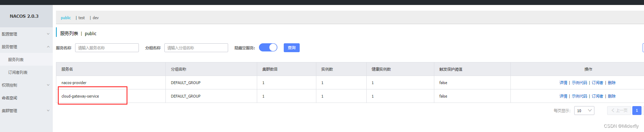
Task: Click false threshold in nacos-provider row
Action: [443, 83]
